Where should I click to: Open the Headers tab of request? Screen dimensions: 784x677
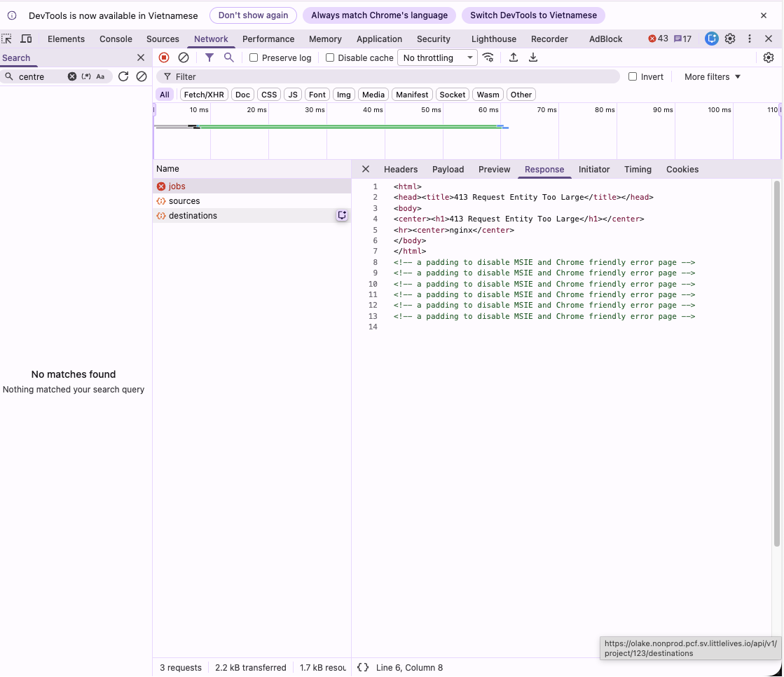click(401, 169)
